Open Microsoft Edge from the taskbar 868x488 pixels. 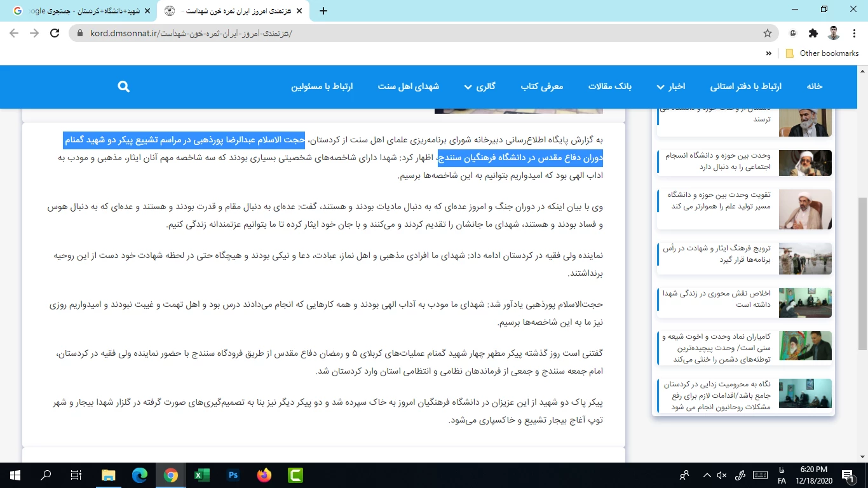140,475
